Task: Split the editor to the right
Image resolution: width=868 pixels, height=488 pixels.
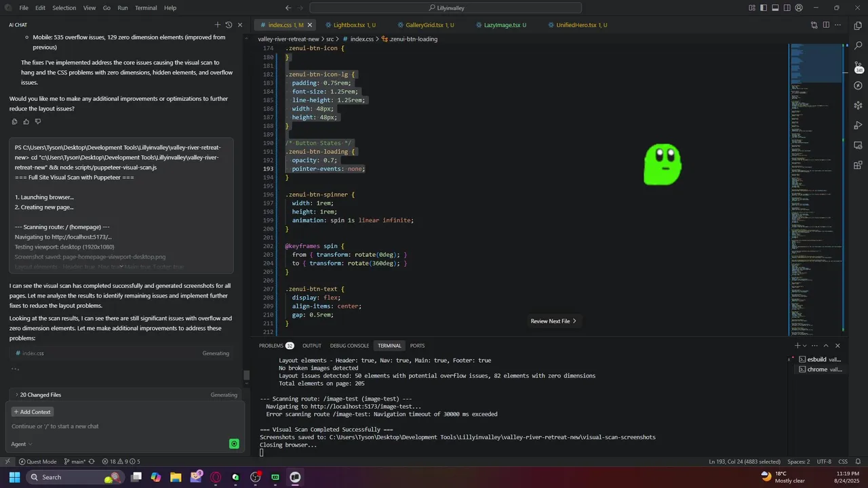Action: click(x=826, y=25)
